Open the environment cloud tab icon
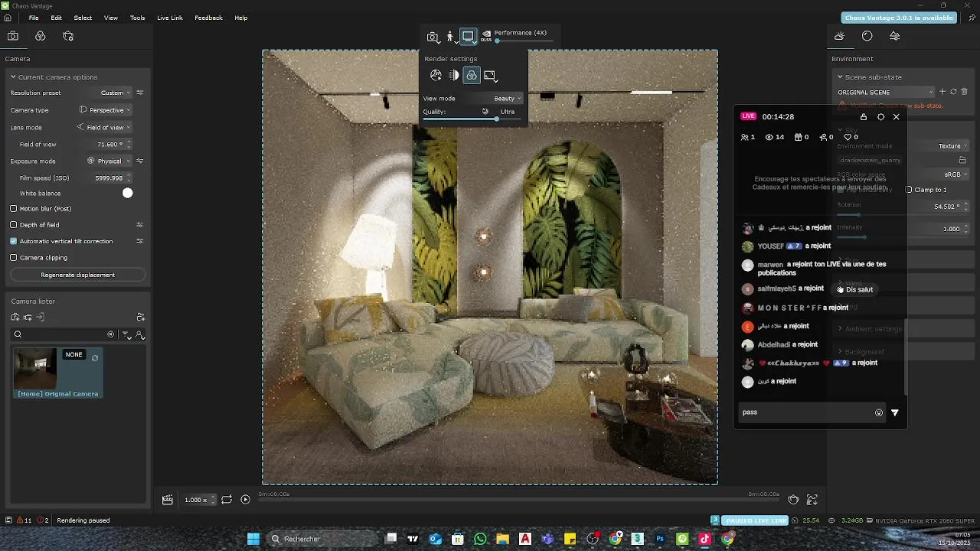The image size is (980, 551). [x=839, y=36]
